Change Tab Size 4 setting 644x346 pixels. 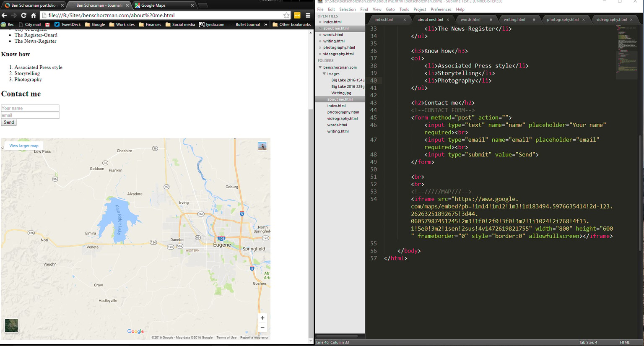click(588, 342)
